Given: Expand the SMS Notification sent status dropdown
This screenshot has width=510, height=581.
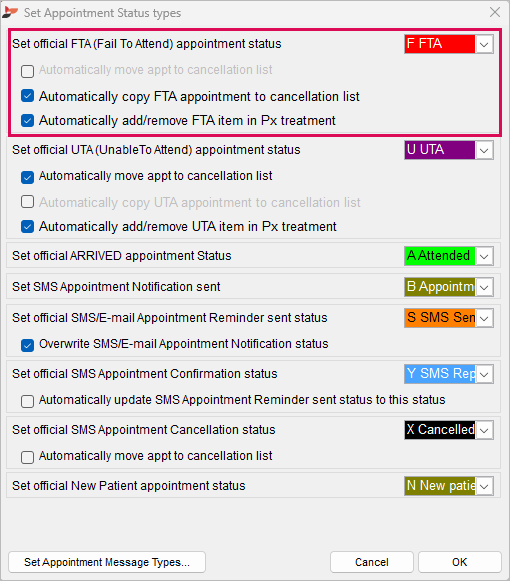Looking at the screenshot, I should [484, 287].
